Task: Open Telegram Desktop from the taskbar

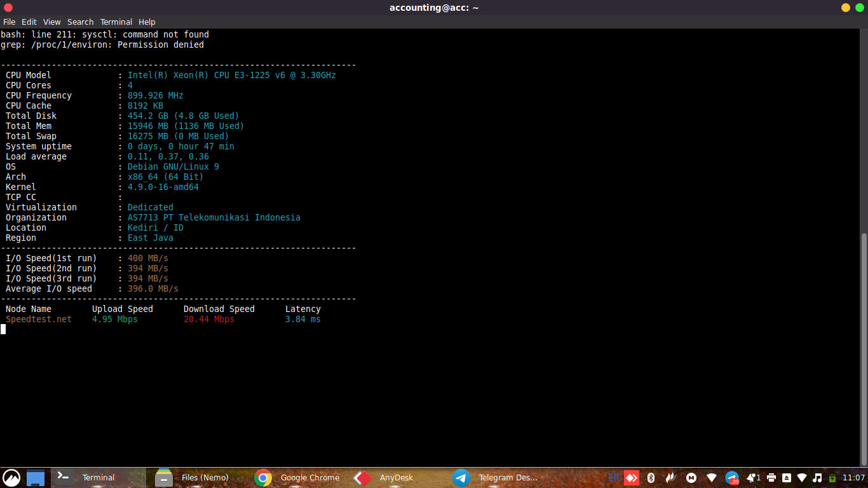Action: 496,478
